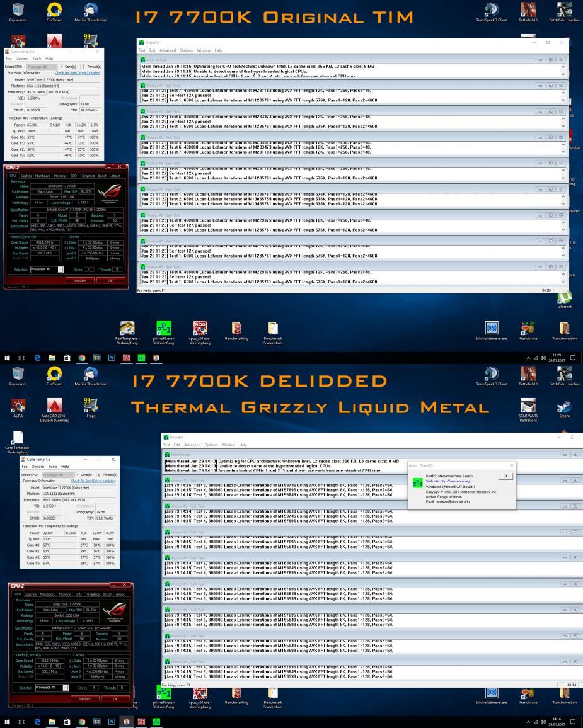Switch to Memory tab in lower CPU-Z
The height and width of the screenshot is (728, 583).
pyautogui.click(x=64, y=594)
